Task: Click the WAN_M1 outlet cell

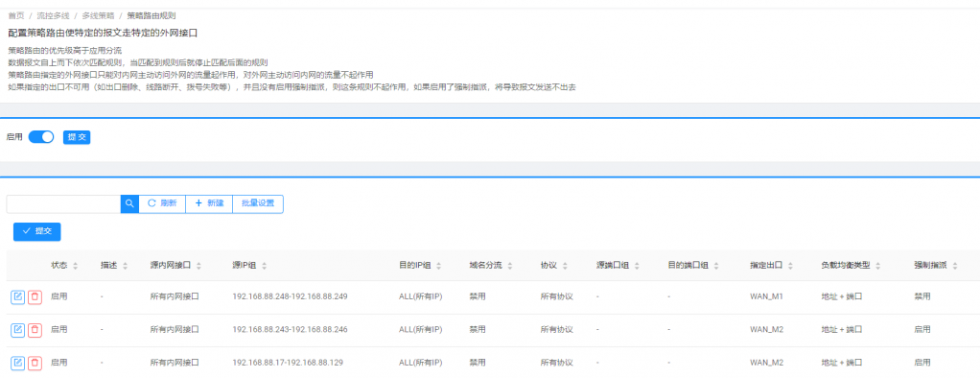Action: 767,296
